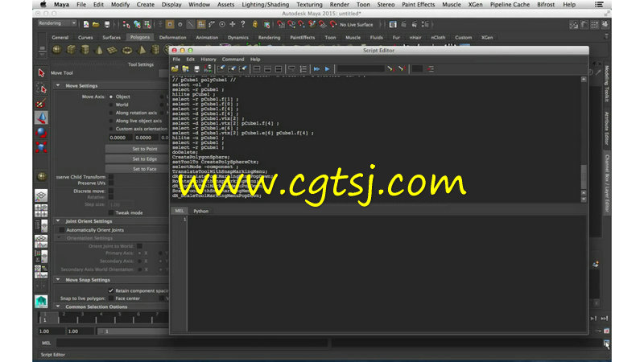Choose the Paint selection tool
This screenshot has width=644, height=362.
(x=41, y=103)
